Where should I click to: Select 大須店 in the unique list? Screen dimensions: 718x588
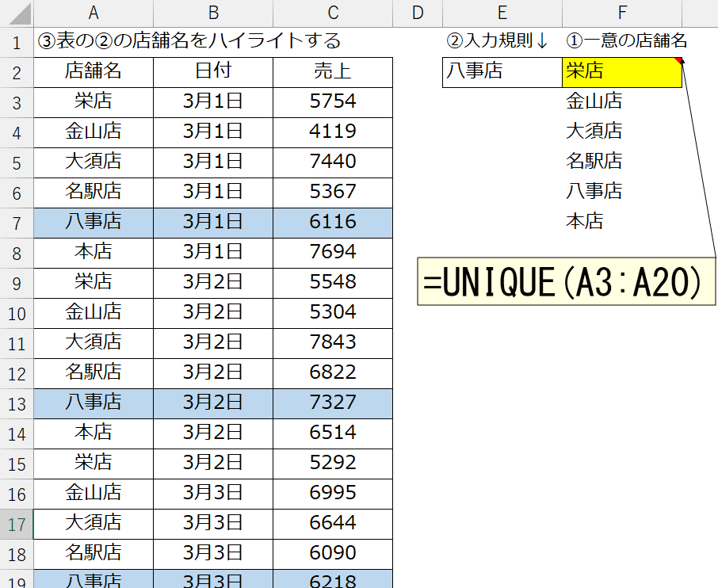pos(622,132)
